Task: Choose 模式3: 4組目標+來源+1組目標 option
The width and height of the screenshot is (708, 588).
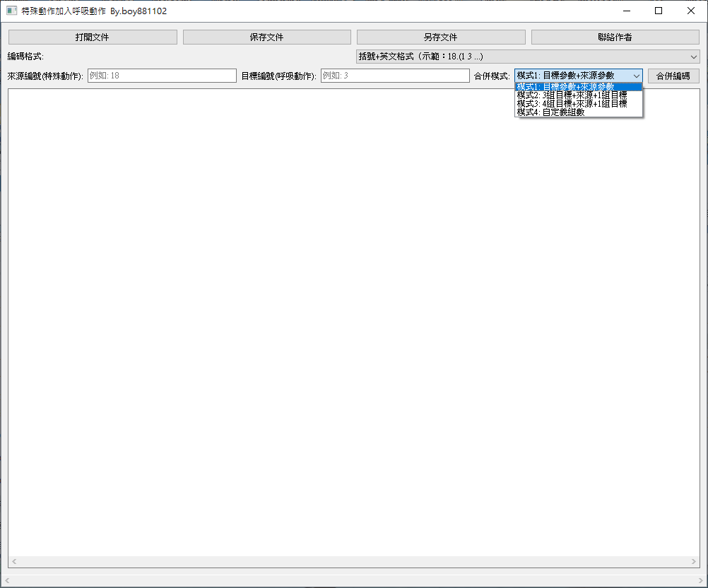Action: (579, 104)
